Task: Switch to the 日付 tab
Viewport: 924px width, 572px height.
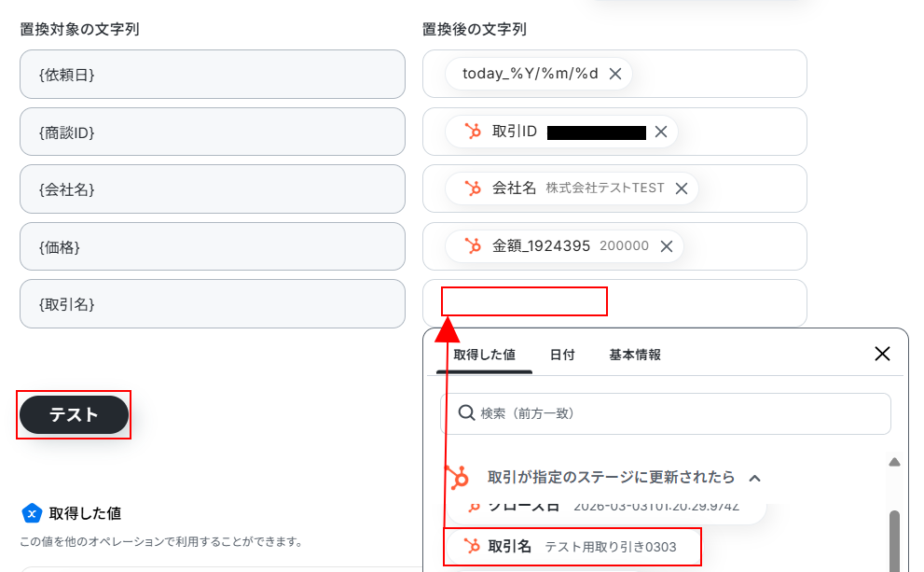Action: 562,355
